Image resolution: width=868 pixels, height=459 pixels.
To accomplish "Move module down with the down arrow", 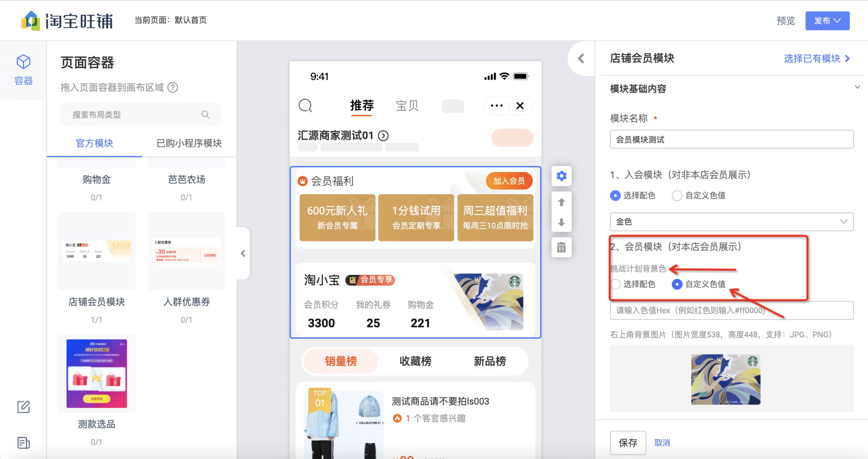I will (562, 223).
